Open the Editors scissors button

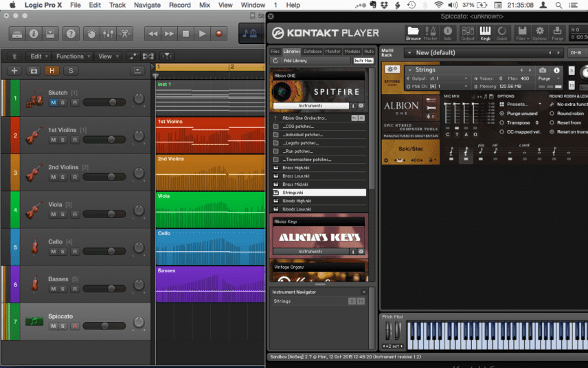[x=124, y=34]
